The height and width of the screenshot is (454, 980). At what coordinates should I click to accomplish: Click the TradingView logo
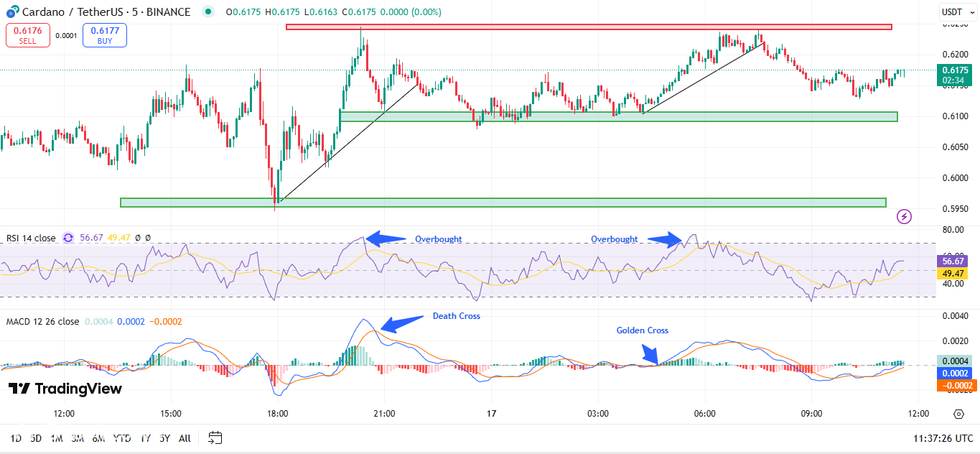click(65, 389)
